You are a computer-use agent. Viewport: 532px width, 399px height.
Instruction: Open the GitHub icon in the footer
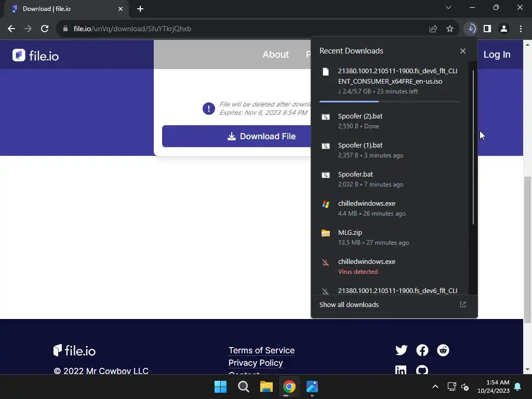(x=422, y=370)
